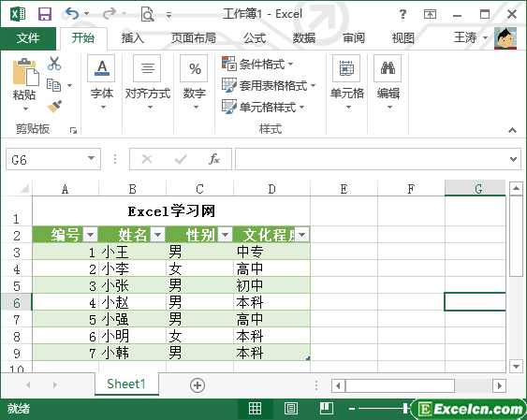Click the Select All corner triangle
The width and height of the screenshot is (527, 420).
(x=24, y=188)
